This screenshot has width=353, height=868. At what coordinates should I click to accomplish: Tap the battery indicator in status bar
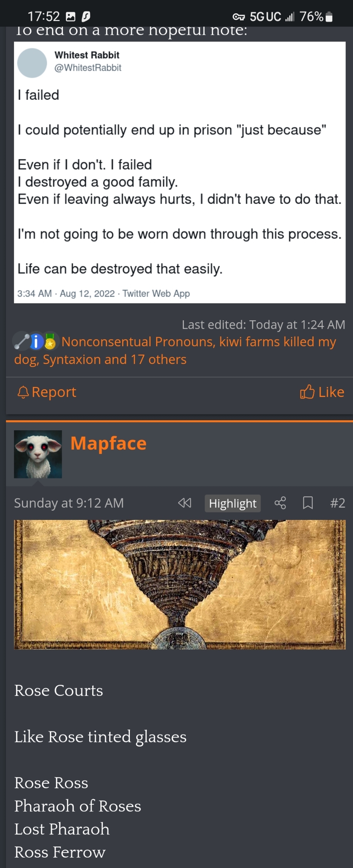(329, 17)
